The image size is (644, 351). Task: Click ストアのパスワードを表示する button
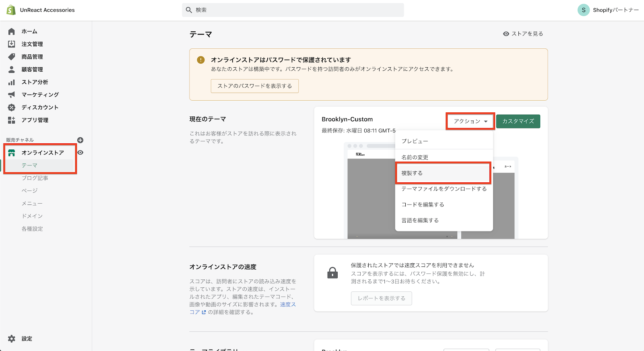tap(254, 86)
